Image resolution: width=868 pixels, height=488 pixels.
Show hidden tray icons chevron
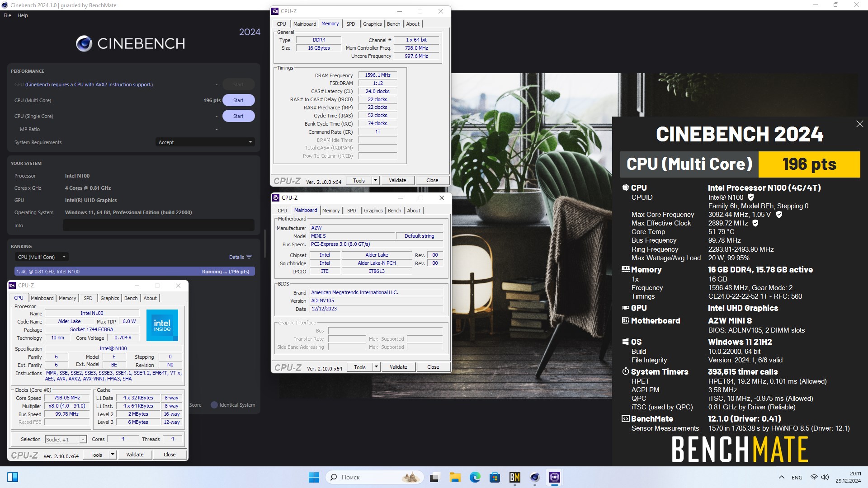pyautogui.click(x=781, y=477)
